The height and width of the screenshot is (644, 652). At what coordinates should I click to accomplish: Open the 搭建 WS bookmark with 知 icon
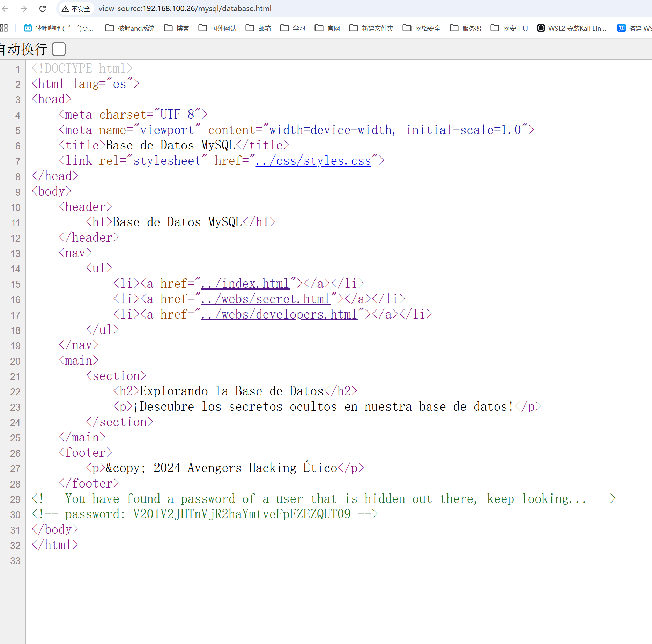coord(635,28)
